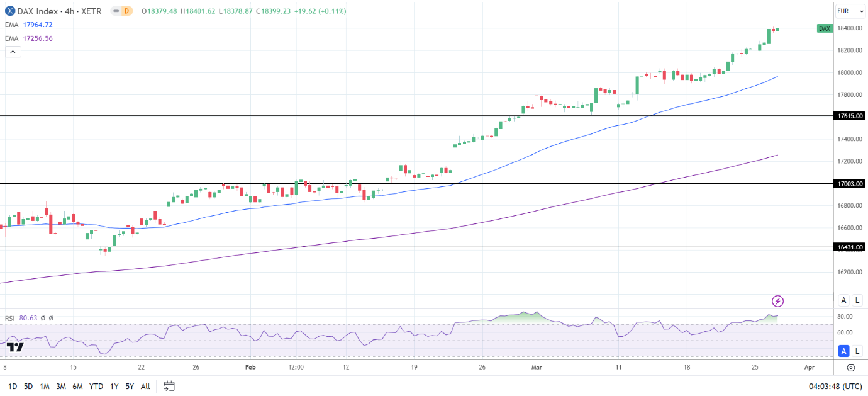
Task: Switch to the All range tab
Action: (x=145, y=385)
